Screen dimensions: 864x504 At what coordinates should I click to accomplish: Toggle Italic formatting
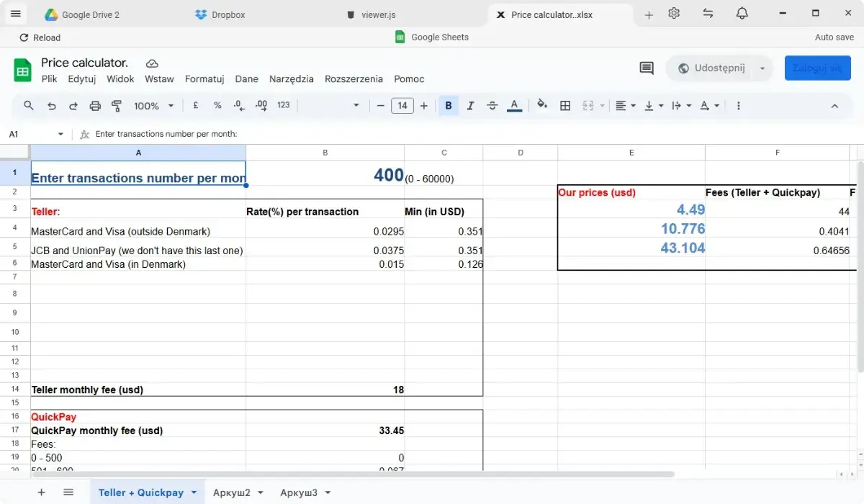(470, 106)
